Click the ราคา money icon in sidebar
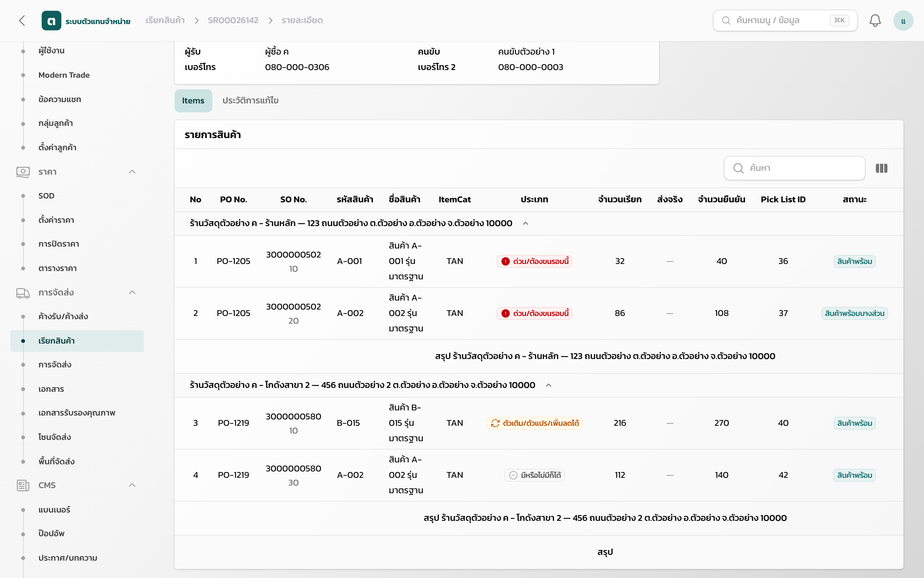This screenshot has height=578, width=924. pos(23,172)
